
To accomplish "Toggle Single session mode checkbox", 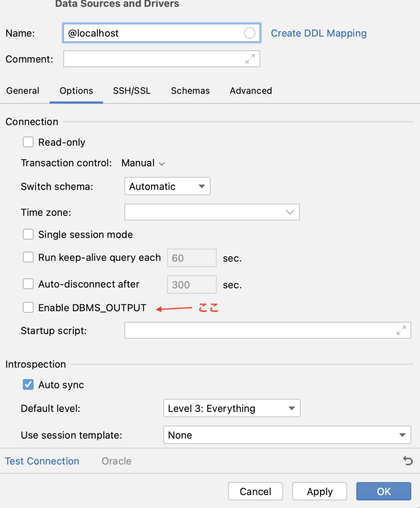I will coord(28,235).
